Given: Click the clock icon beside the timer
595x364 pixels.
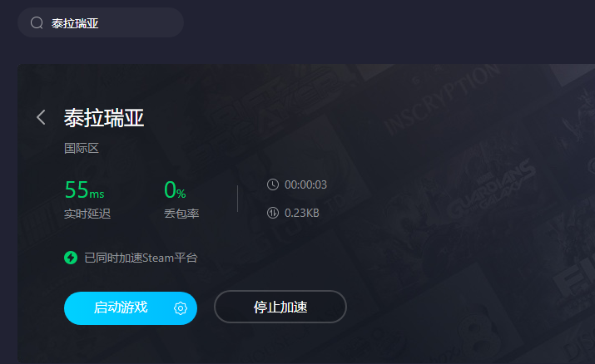Looking at the screenshot, I should [x=273, y=184].
